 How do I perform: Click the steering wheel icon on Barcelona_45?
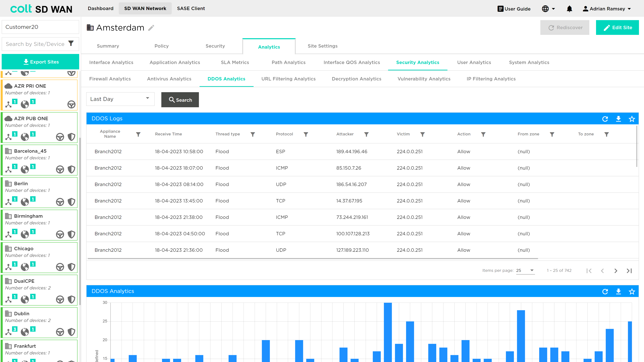pyautogui.click(x=60, y=169)
